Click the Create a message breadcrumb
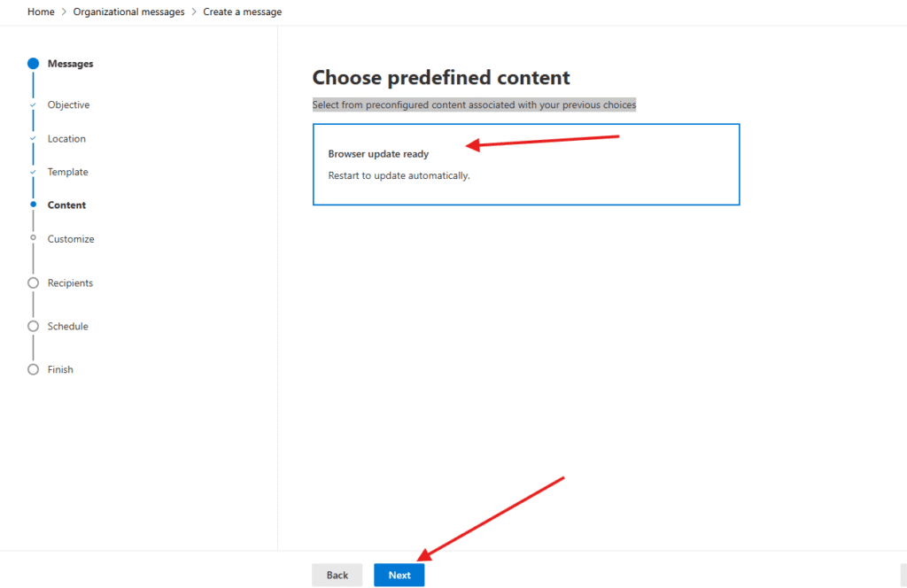Screen dimensions: 907x588 243,12
